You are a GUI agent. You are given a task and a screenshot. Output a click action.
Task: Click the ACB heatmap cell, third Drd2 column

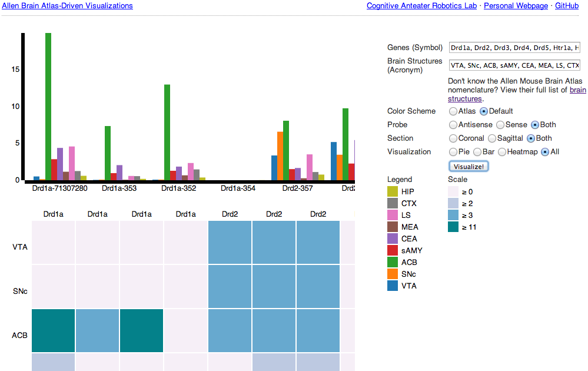tap(318, 330)
